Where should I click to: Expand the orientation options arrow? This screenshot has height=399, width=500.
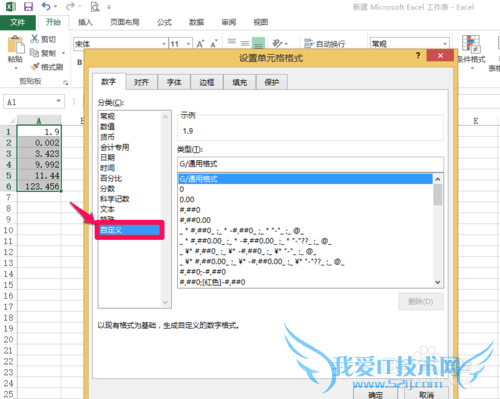point(286,44)
